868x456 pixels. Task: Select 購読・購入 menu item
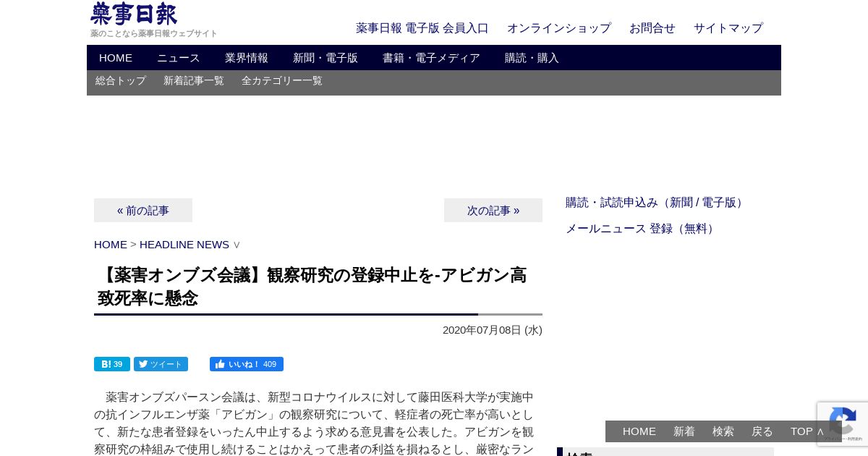(x=532, y=58)
